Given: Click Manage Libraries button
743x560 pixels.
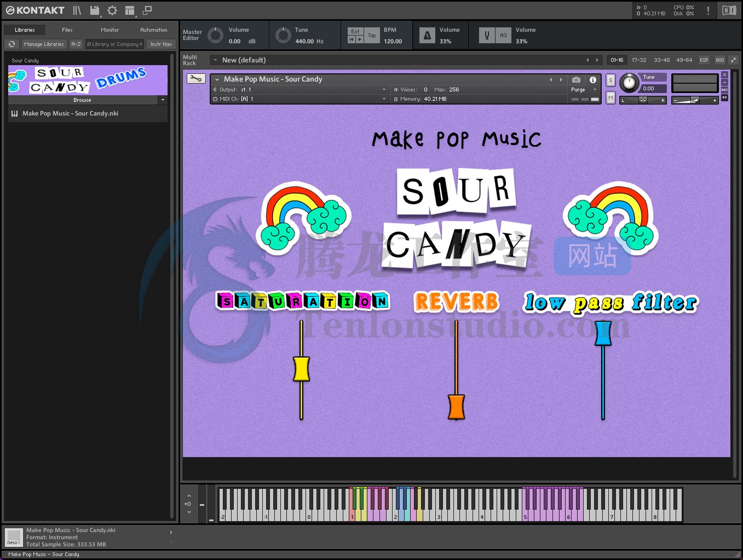Looking at the screenshot, I should pos(44,44).
